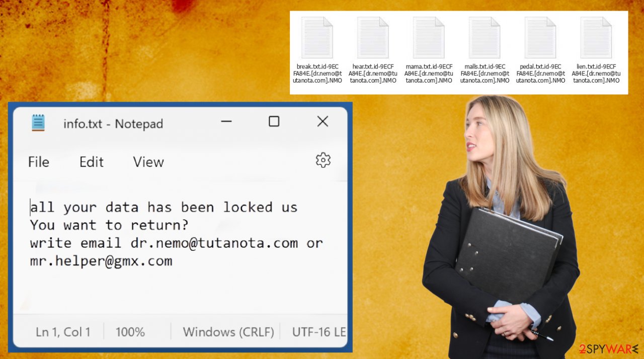Viewport: 644px width, 359px height.
Task: Click the 'Ln 1, Col 1' status entry
Action: tap(63, 332)
